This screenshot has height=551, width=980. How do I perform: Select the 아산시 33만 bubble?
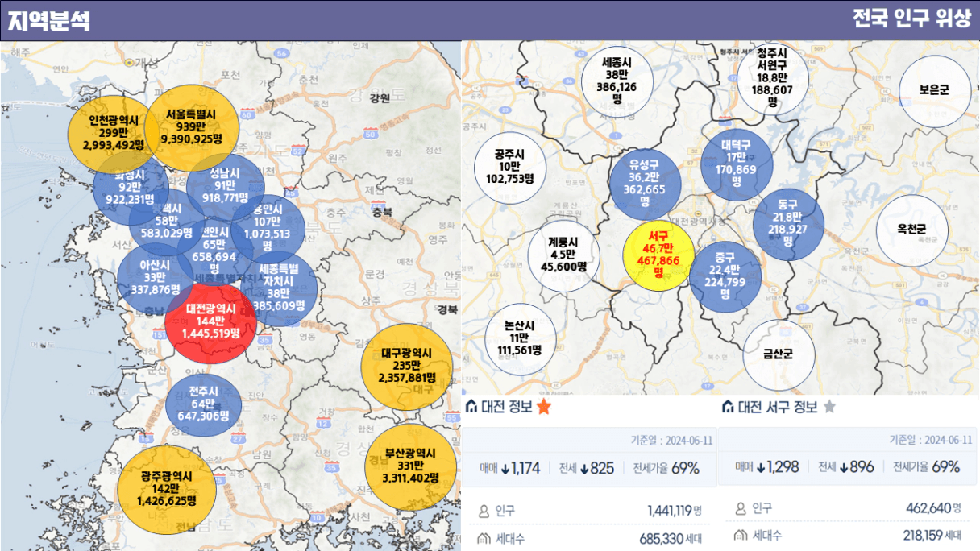(x=153, y=278)
